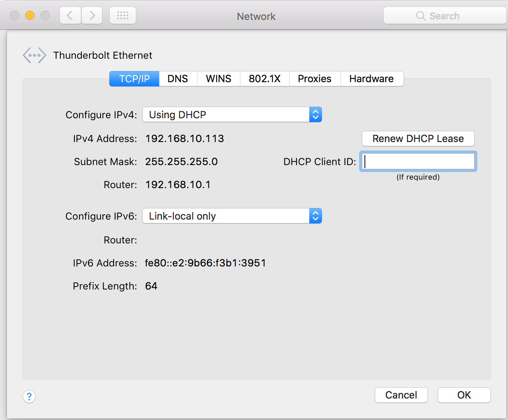Click the DHCP Client ID field
Image resolution: width=508 pixels, height=420 pixels.
pos(418,161)
